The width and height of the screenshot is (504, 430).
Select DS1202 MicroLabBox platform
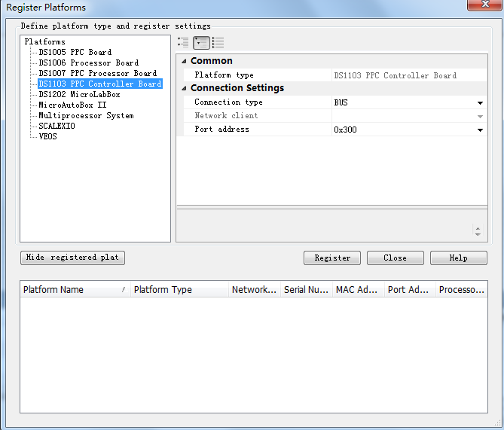[79, 94]
